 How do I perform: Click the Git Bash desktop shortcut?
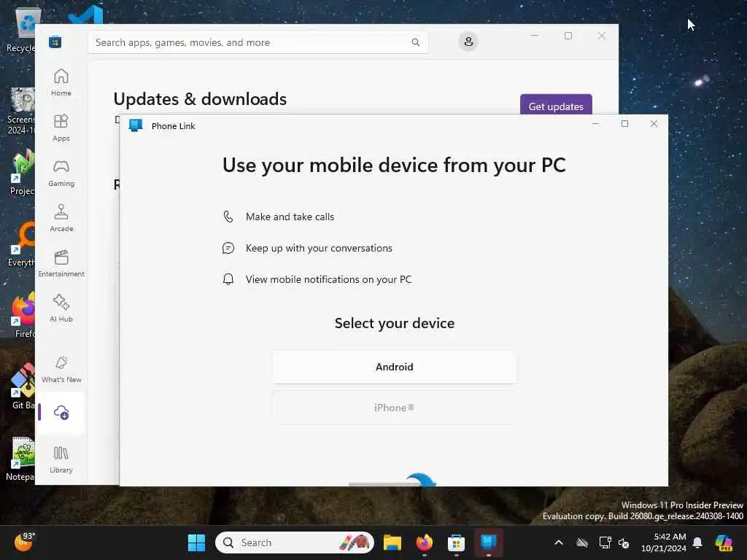(23, 386)
